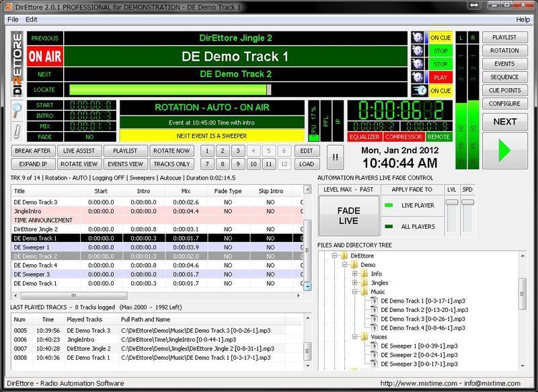538x392 pixels.
Task: Expand the Info folder node
Action: tap(355, 274)
